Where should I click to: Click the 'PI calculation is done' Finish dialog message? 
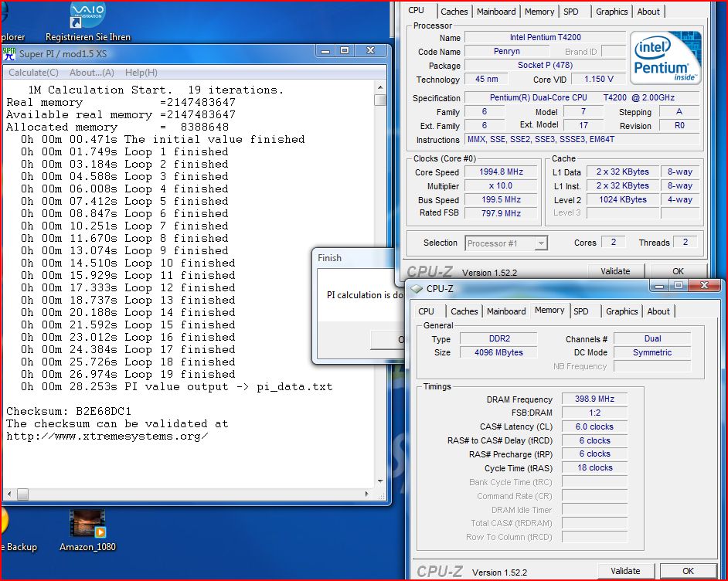click(365, 294)
